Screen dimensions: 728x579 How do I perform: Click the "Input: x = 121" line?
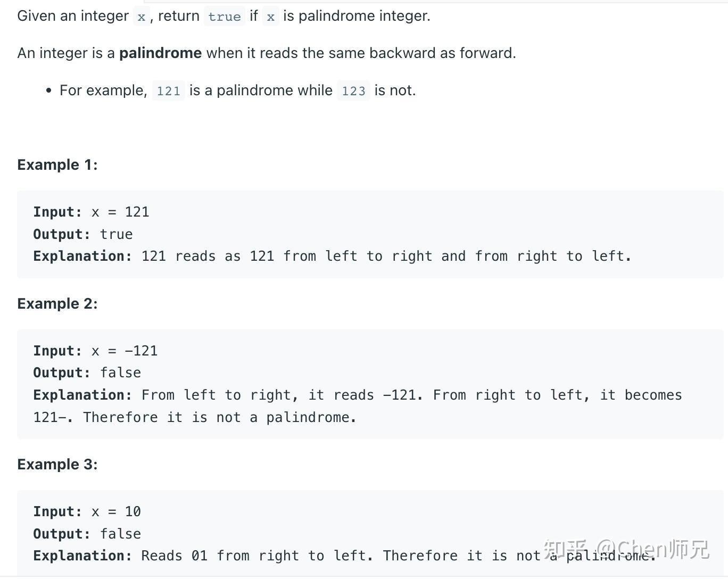point(91,212)
